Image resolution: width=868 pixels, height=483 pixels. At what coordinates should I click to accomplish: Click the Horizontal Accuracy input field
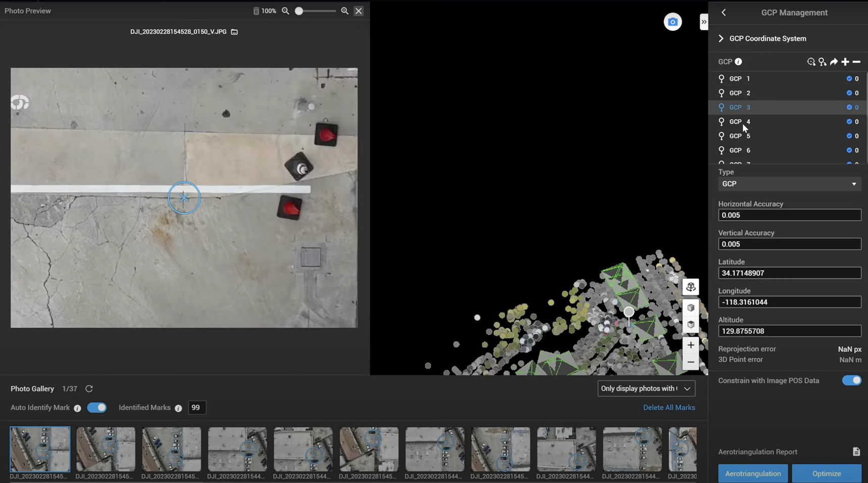click(790, 215)
